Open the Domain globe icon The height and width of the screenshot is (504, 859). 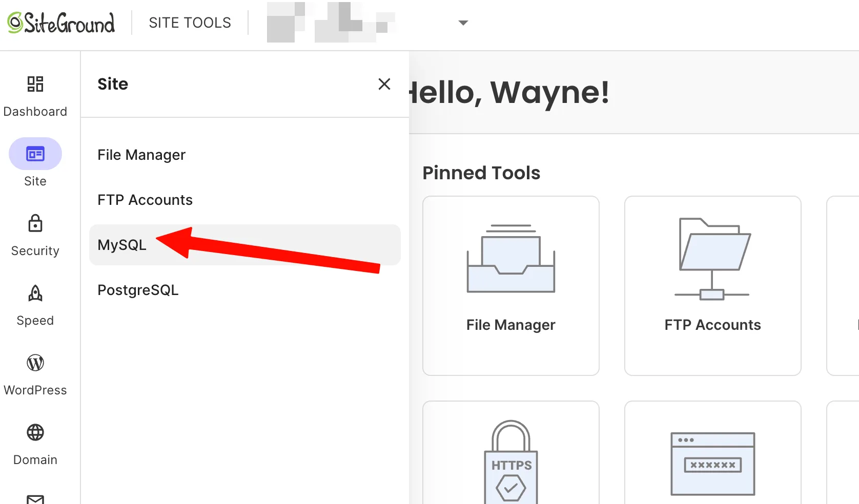[x=35, y=432]
